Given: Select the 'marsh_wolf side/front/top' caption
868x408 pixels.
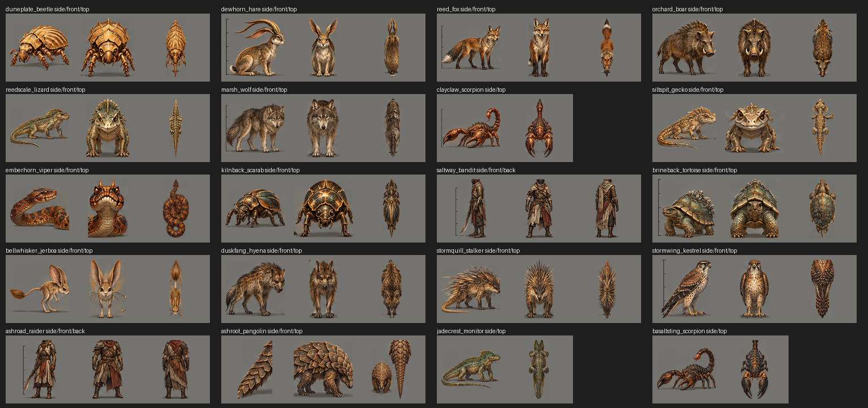Looking at the screenshot, I should pos(254,90).
